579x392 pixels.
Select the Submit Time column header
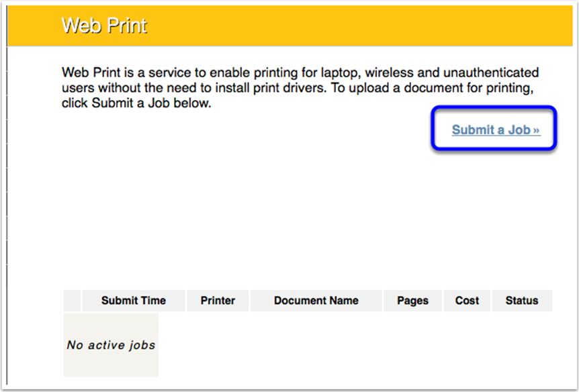coord(133,301)
